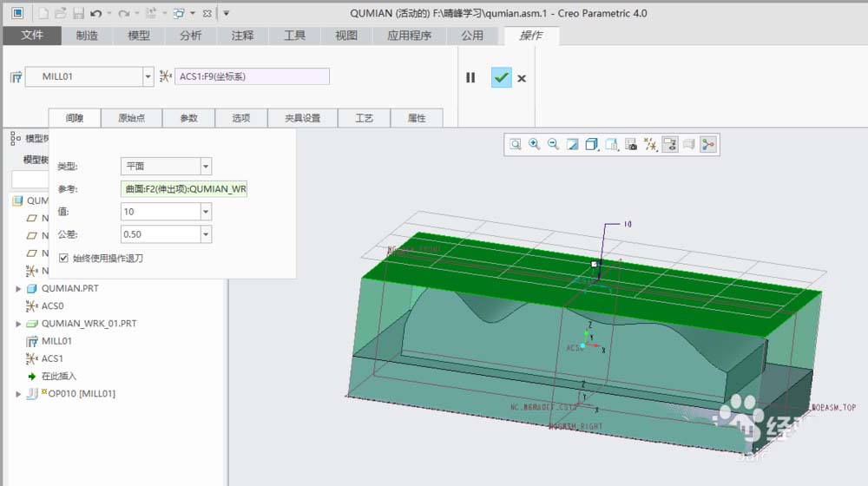The height and width of the screenshot is (486, 868).
Task: Toggle the 始终使用操作退刀 checkbox
Action: click(x=63, y=258)
